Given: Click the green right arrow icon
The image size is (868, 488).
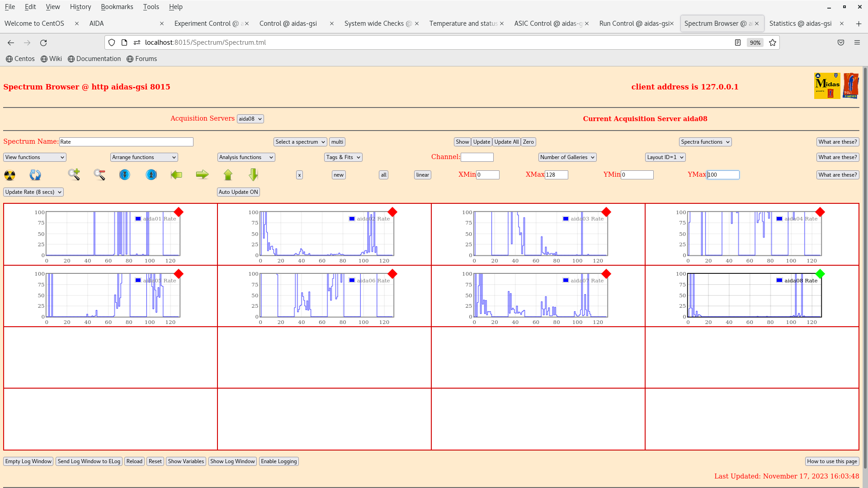Looking at the screenshot, I should (x=202, y=174).
